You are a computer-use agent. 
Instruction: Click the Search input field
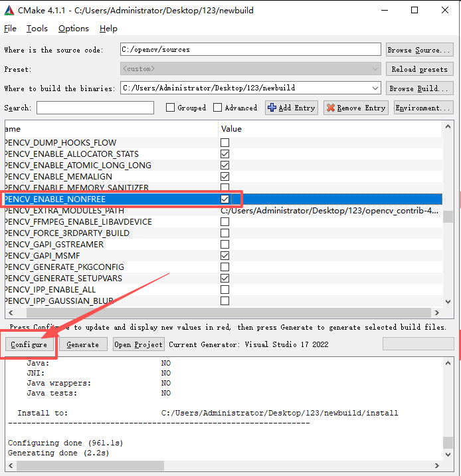[x=95, y=108]
